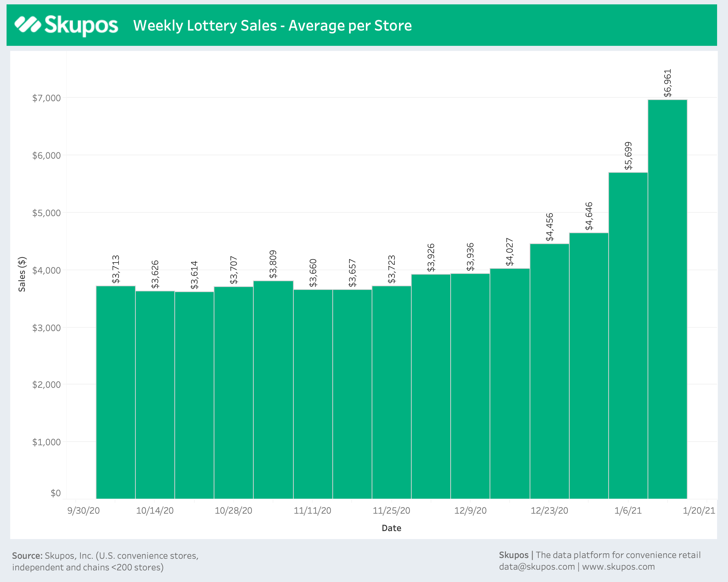The image size is (728, 582).
Task: Click the $4,646 bar value label
Action: pos(589,216)
